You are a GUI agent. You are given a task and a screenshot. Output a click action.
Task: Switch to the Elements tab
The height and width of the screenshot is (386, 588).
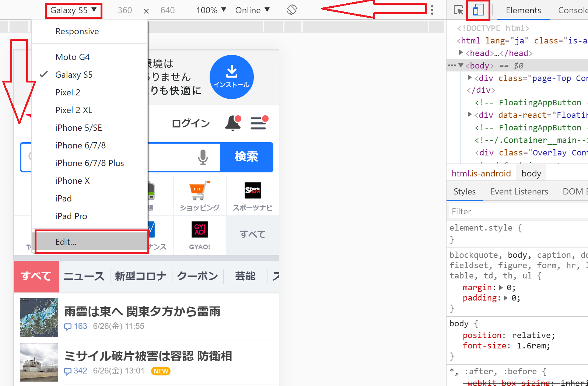tap(523, 10)
